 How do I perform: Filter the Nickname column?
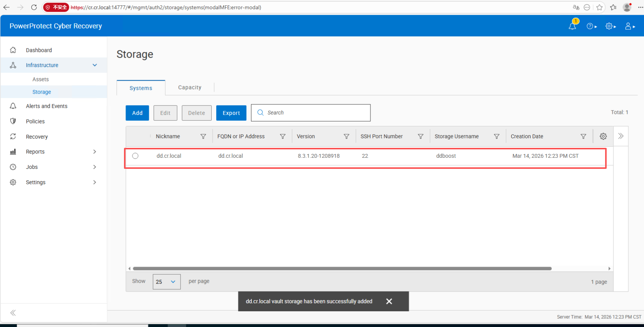click(x=203, y=136)
